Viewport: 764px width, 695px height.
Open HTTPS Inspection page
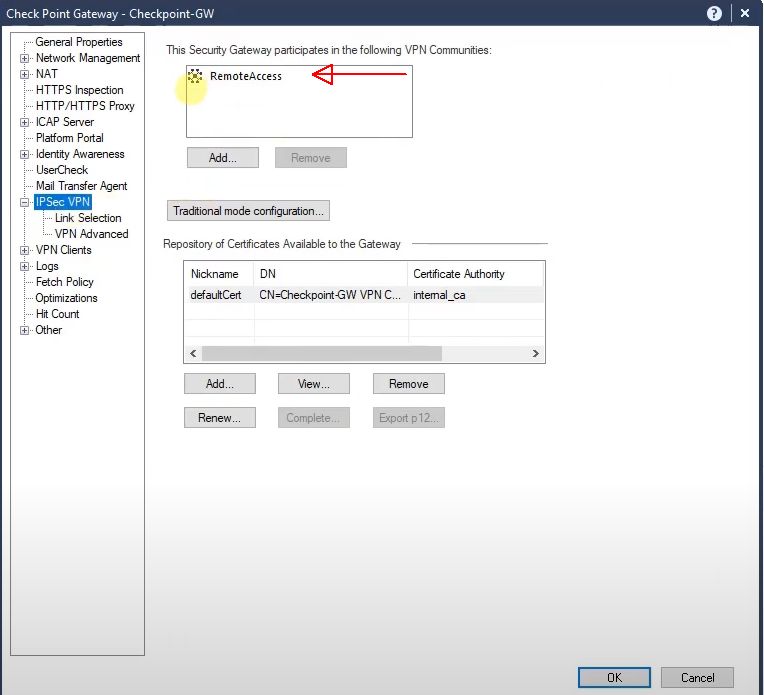tap(79, 90)
